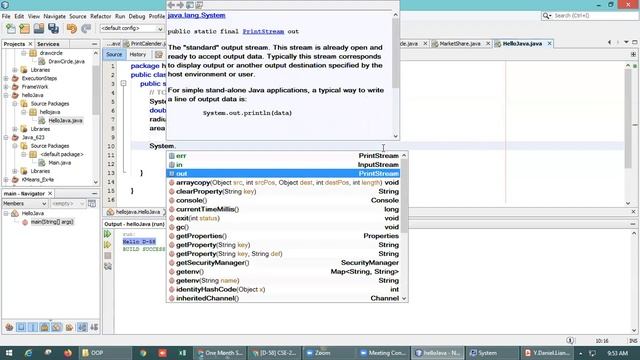The height and width of the screenshot is (360, 640).
Task: Expand the ExecutionSteps project node
Action: 6,78
